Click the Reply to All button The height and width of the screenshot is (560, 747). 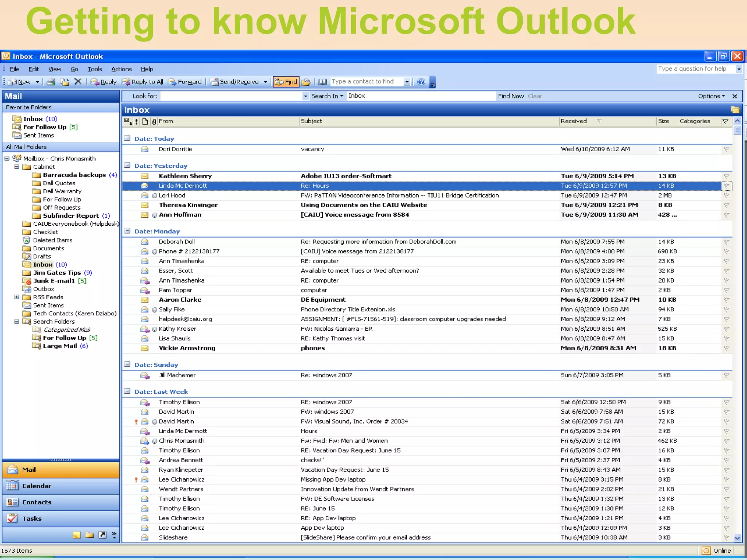tap(143, 82)
